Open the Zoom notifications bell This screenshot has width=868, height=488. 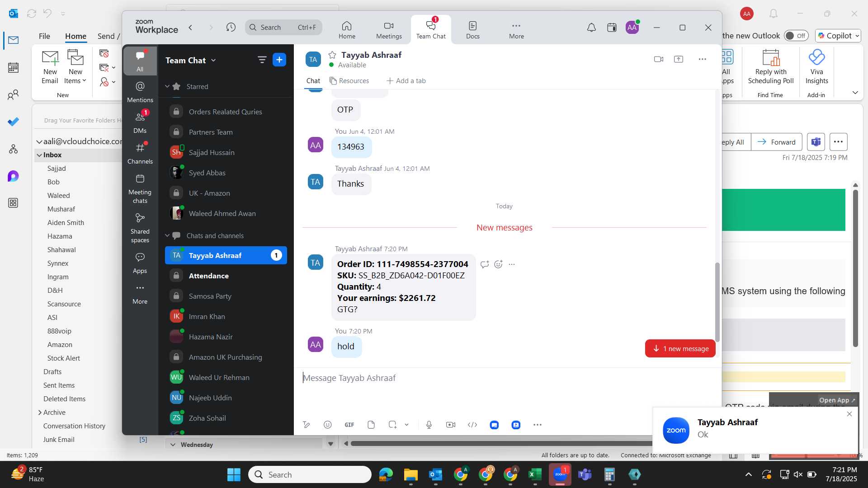point(591,28)
